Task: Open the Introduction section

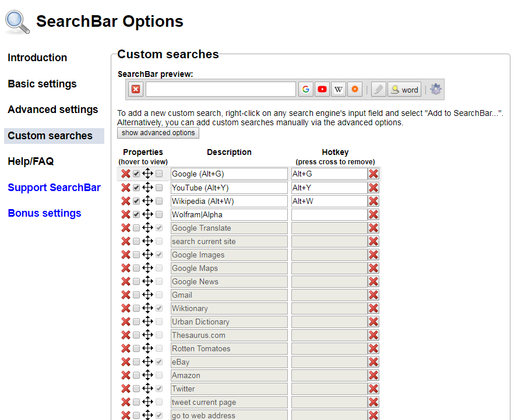Action: 37,58
